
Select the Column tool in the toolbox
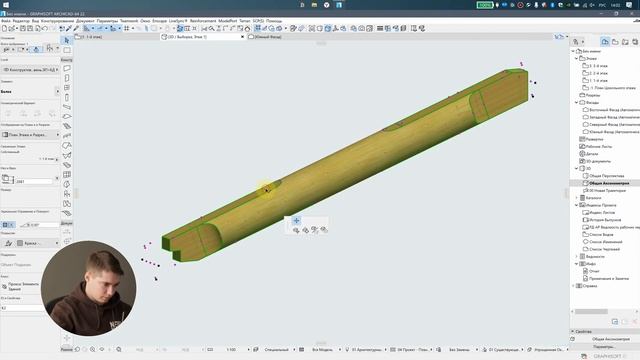click(67, 97)
